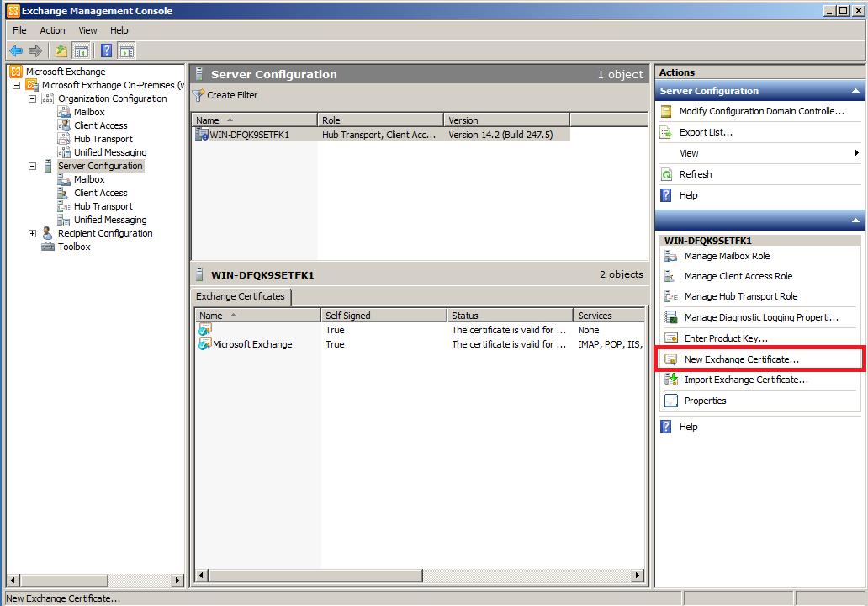Open the Action menu
This screenshot has width=868, height=606.
[x=52, y=30]
